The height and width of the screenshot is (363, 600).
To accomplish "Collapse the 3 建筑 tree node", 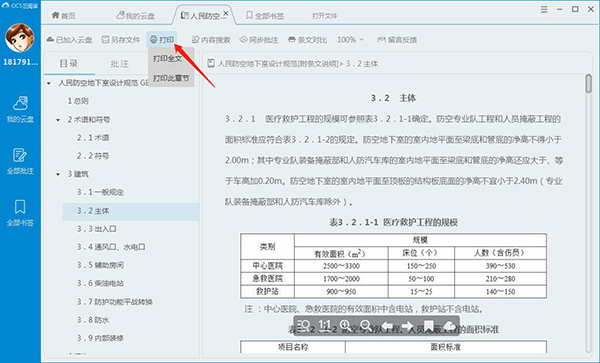I will coord(58,174).
